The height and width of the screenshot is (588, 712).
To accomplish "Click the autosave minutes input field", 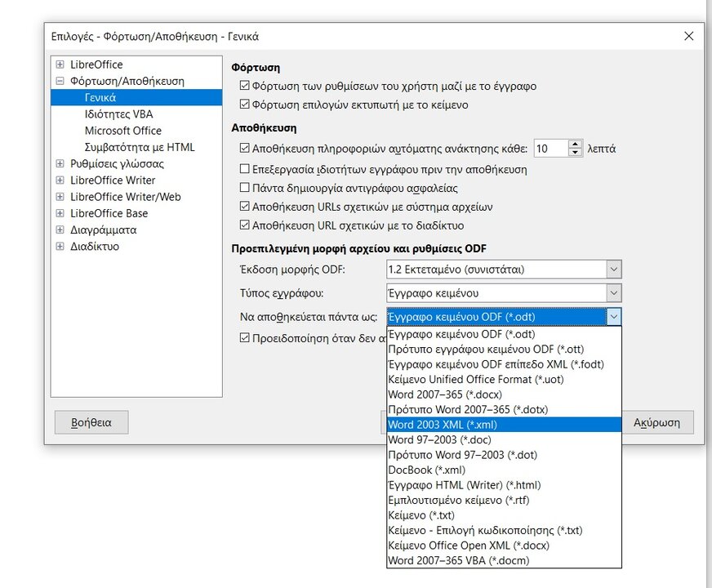I will (x=551, y=149).
